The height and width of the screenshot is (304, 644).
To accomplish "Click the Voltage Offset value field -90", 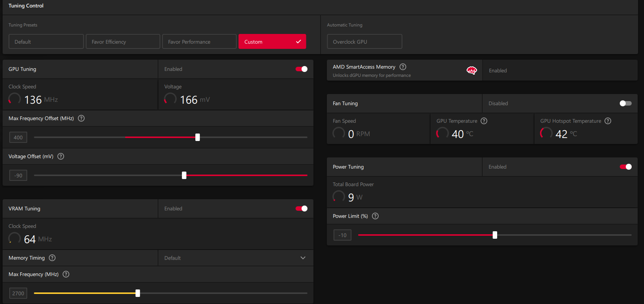I will [x=18, y=175].
